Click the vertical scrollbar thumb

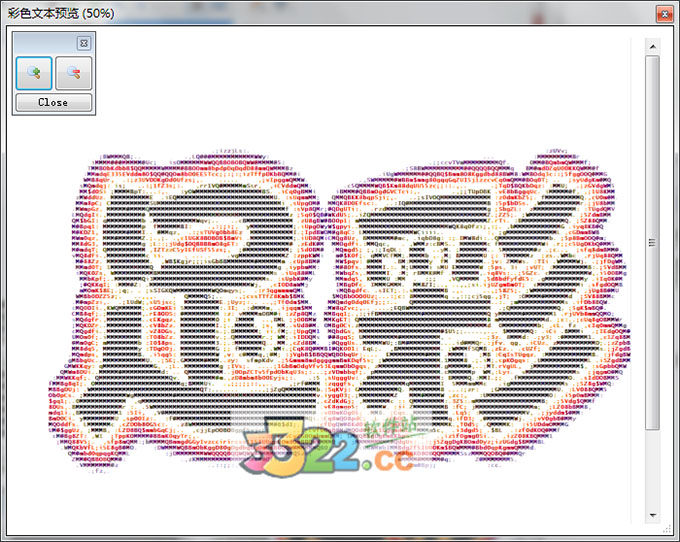(x=652, y=240)
